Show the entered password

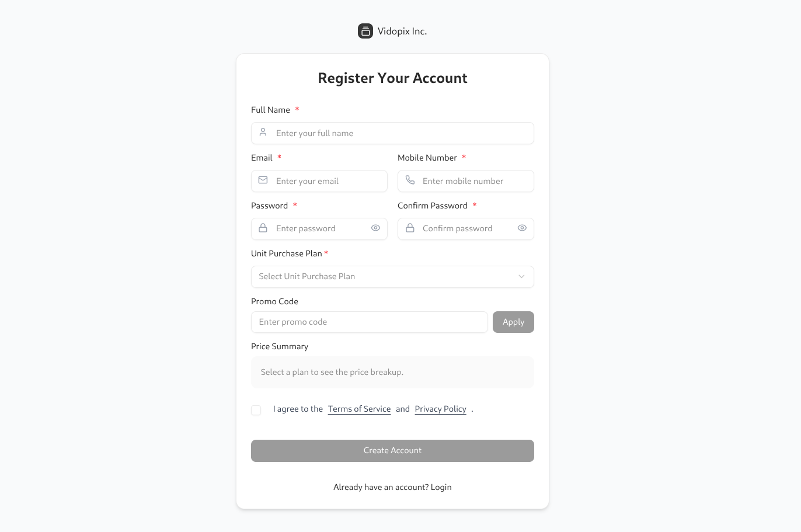tap(375, 228)
